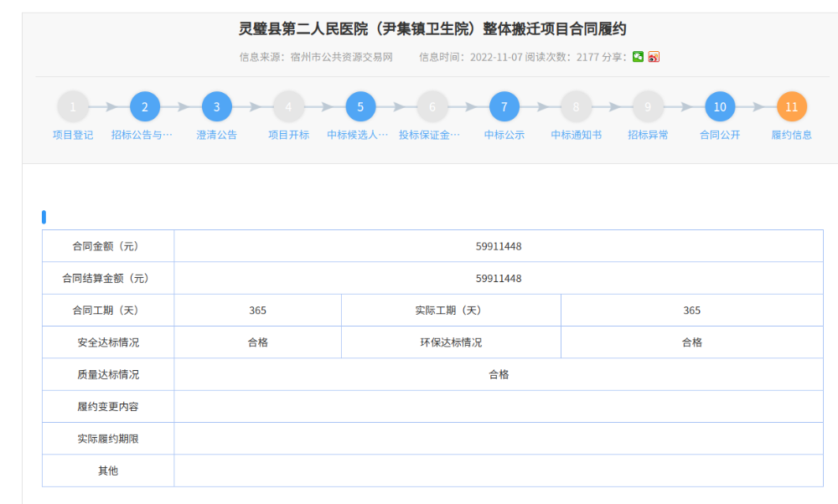Click the read count 2177
The width and height of the screenshot is (838, 504).
click(x=587, y=57)
